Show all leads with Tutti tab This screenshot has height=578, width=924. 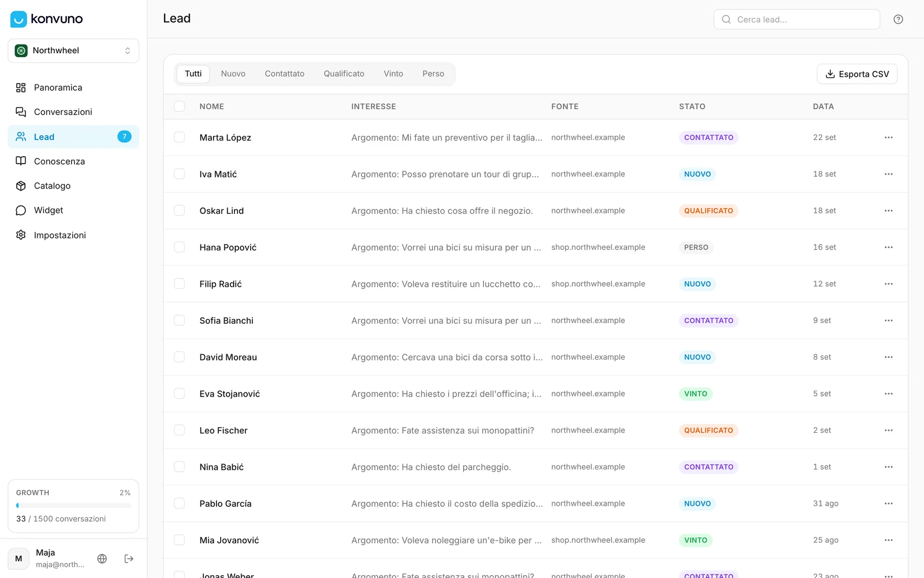pos(193,74)
